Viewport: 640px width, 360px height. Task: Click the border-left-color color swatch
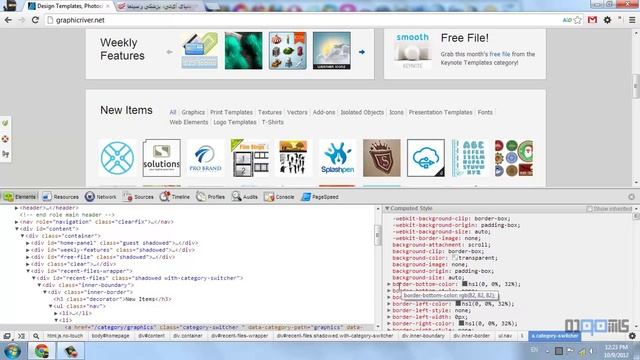click(458, 303)
